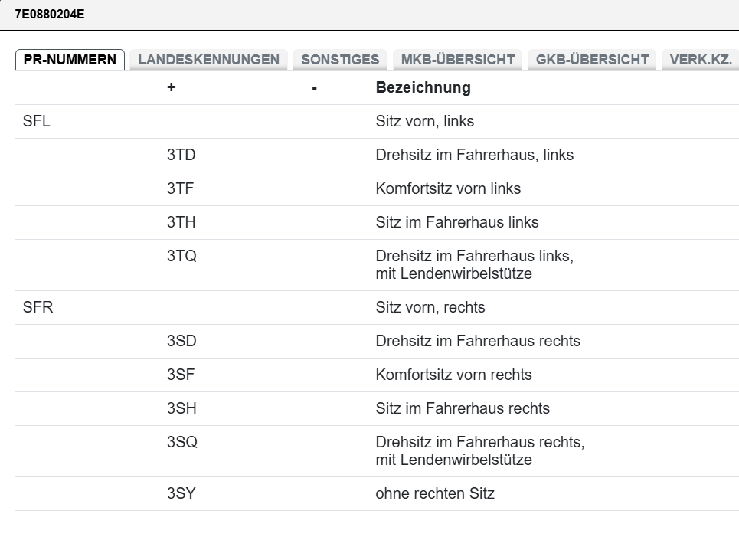Open the PR-NUMMERN tab
739x560 pixels.
(70, 60)
